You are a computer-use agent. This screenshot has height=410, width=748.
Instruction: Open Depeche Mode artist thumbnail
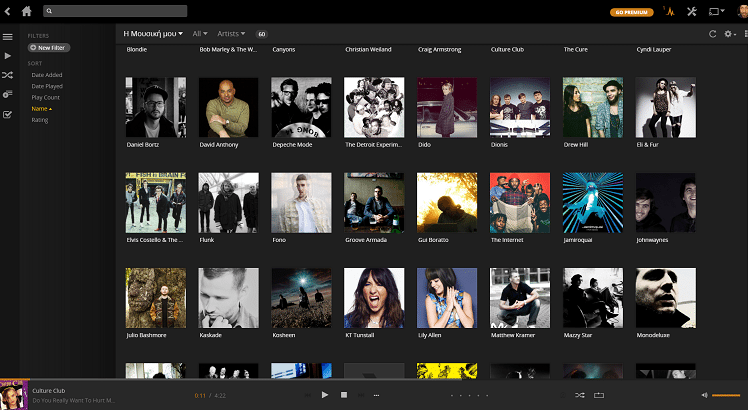tap(301, 107)
